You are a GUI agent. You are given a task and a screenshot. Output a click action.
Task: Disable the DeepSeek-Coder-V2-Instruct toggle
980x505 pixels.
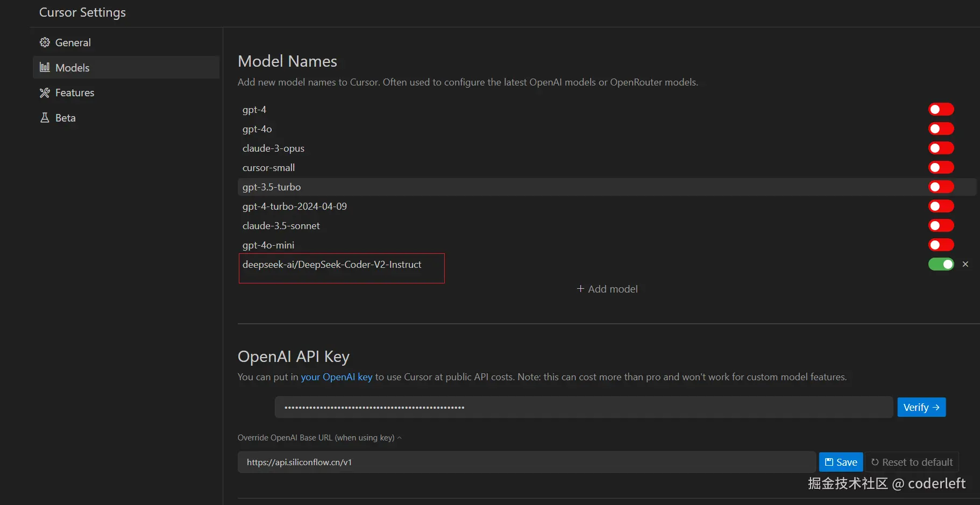pyautogui.click(x=941, y=264)
